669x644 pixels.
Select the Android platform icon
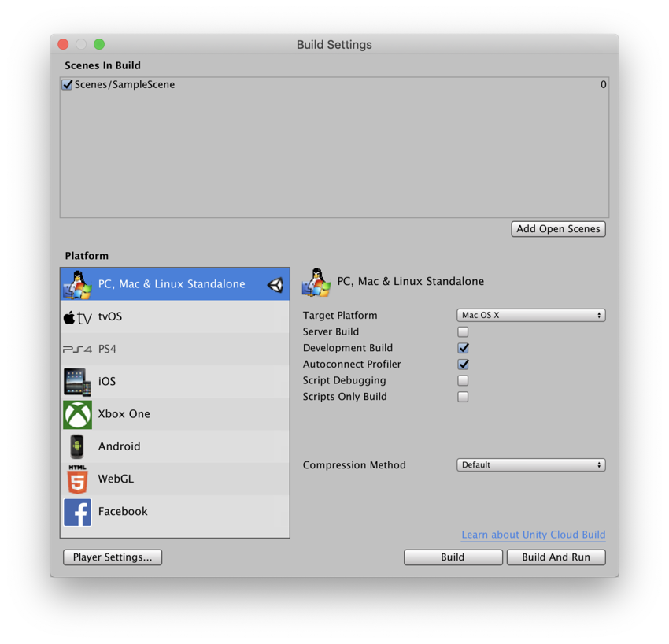(77, 446)
